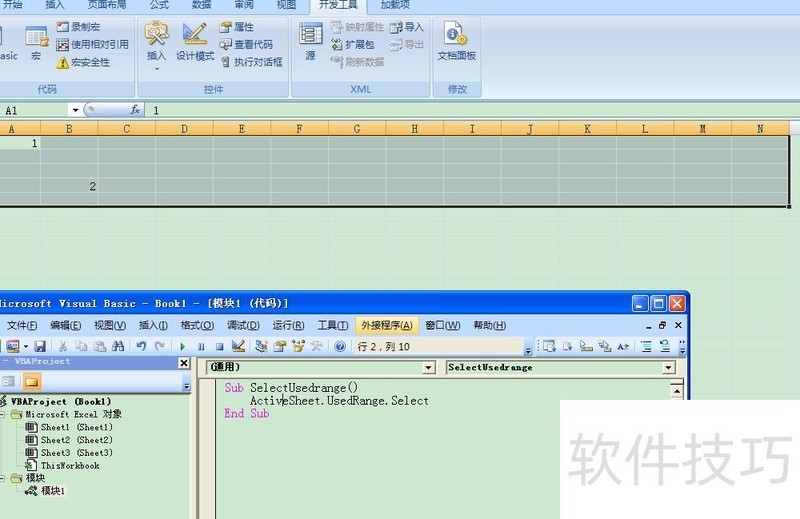Open Properties Window icon in VBA toolbar
Viewport: 800px width, 519px height.
point(280,347)
